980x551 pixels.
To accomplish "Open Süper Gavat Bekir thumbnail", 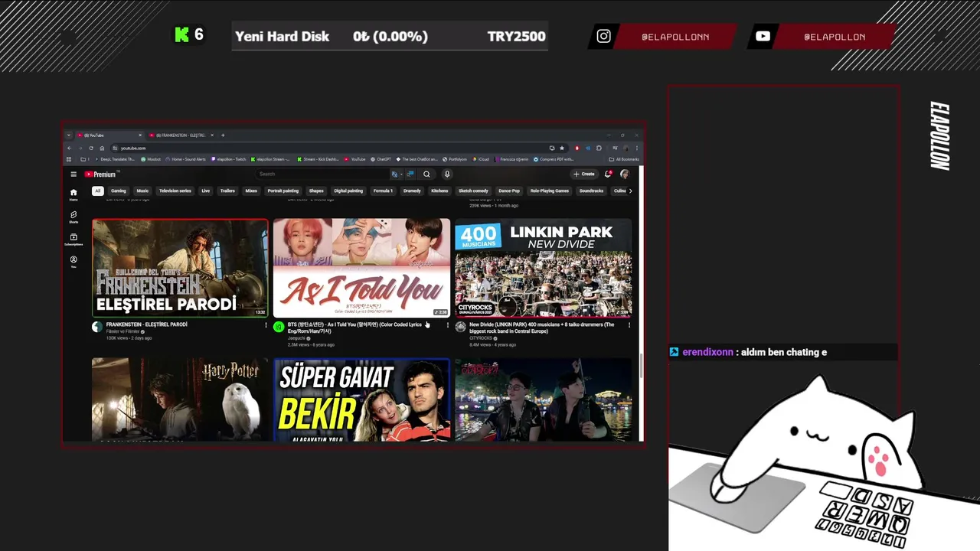I will (x=361, y=400).
